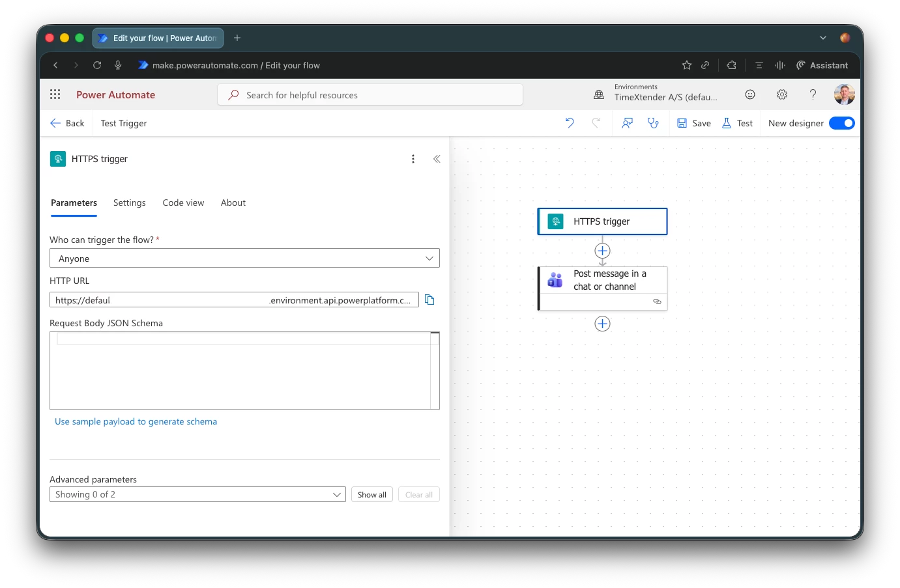
Task: Click the HTTP URL field
Action: click(x=234, y=300)
